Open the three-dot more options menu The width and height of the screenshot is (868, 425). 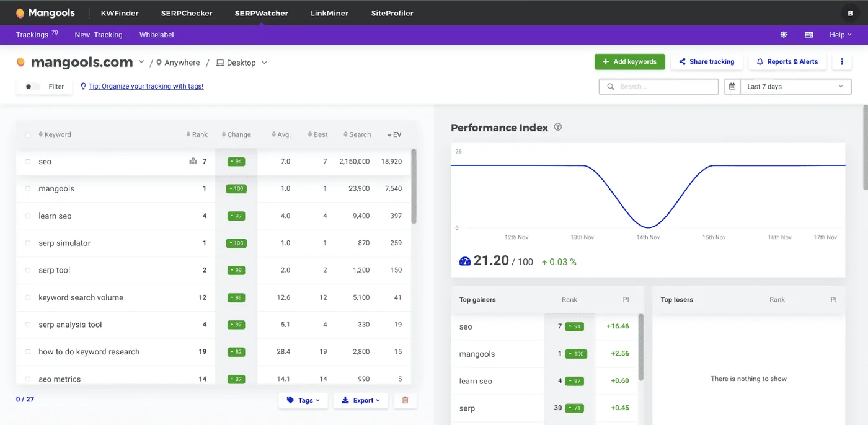coord(842,62)
